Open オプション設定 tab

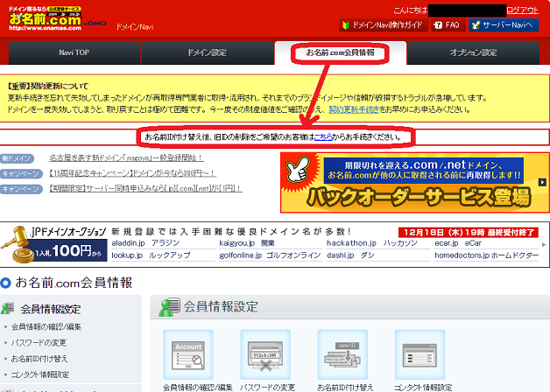point(473,52)
